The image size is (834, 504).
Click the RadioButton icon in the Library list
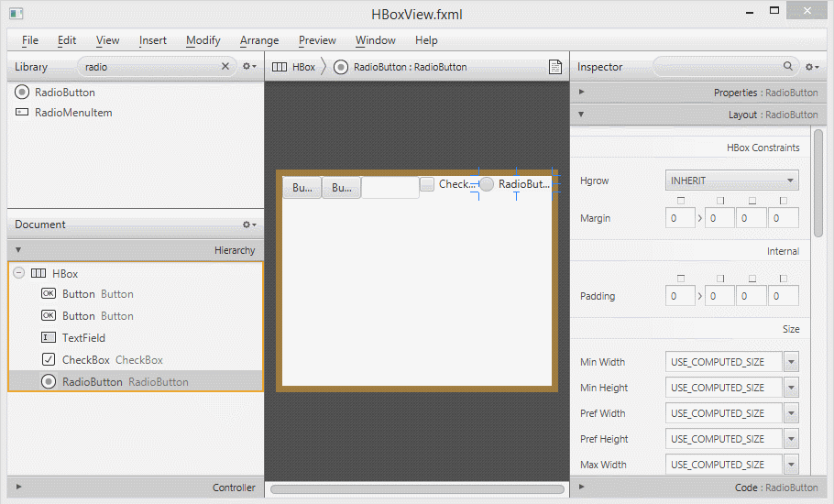click(x=22, y=93)
